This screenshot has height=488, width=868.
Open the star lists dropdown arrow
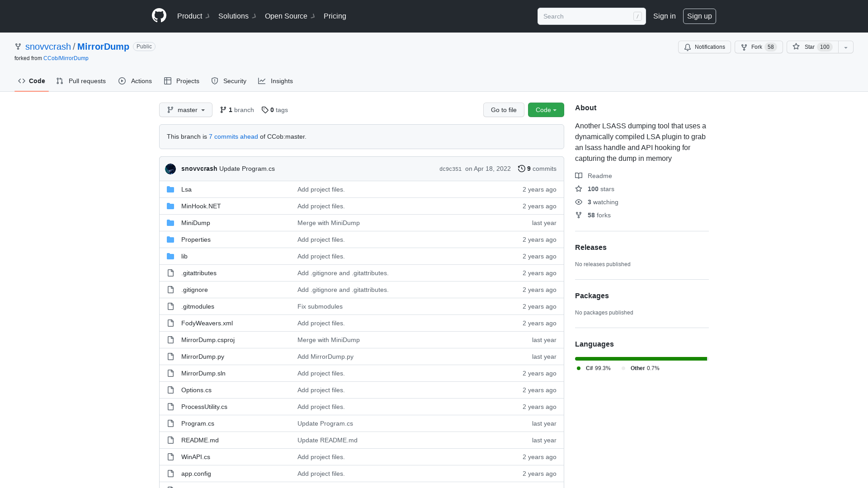[846, 47]
